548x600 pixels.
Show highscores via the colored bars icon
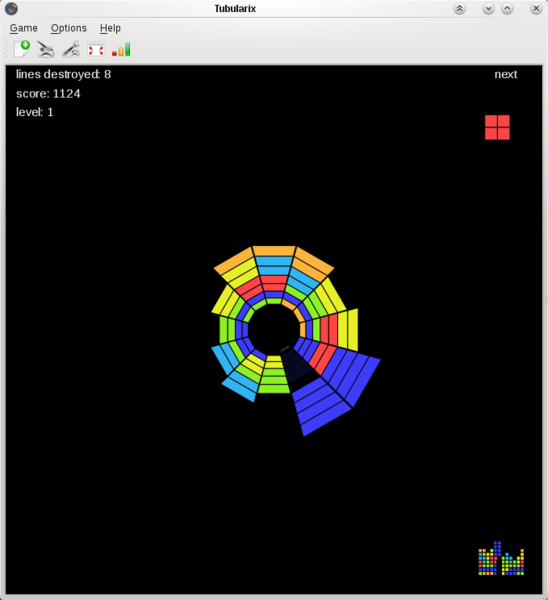click(x=121, y=50)
